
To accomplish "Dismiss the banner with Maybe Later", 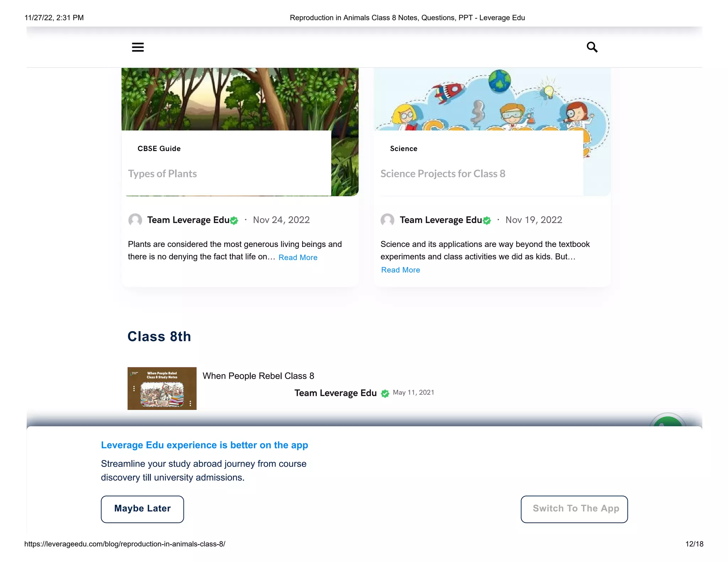I will coord(143,509).
